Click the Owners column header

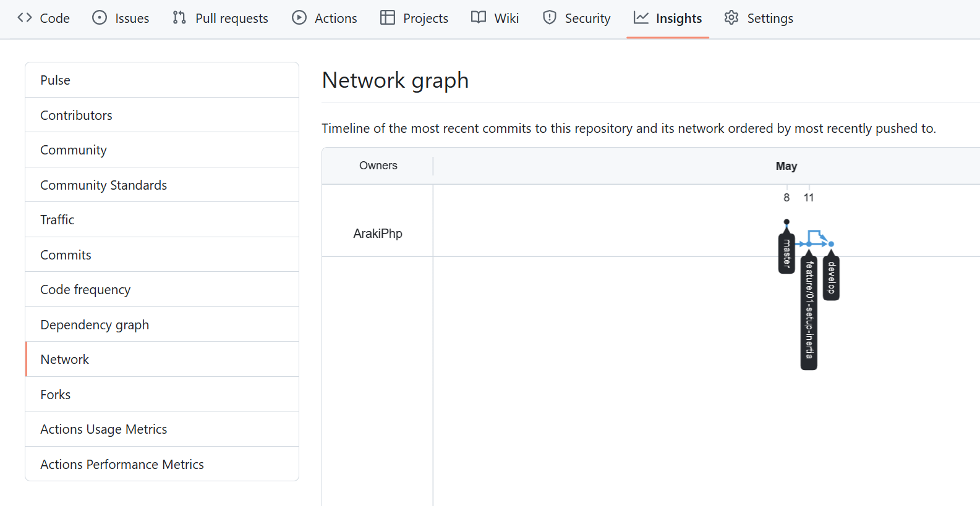click(378, 166)
